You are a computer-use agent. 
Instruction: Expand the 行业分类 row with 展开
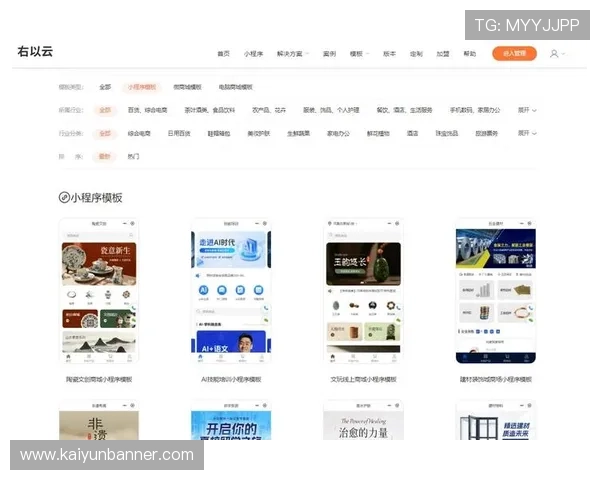tap(527, 133)
